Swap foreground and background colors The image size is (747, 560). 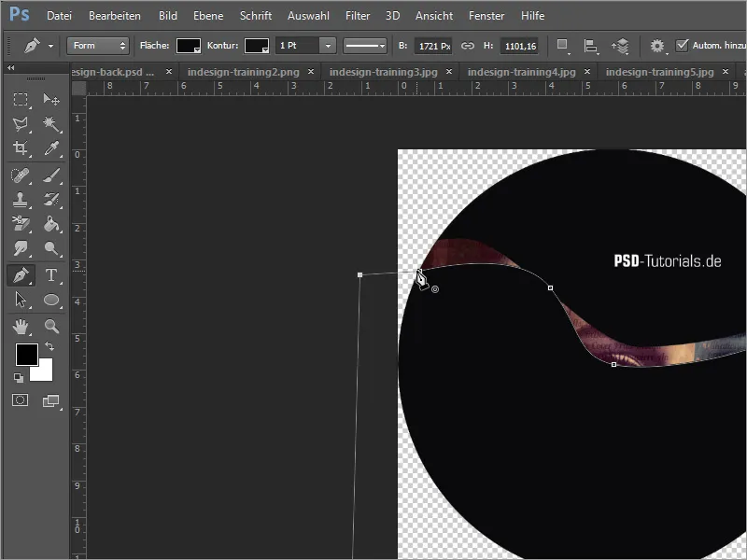(x=49, y=346)
